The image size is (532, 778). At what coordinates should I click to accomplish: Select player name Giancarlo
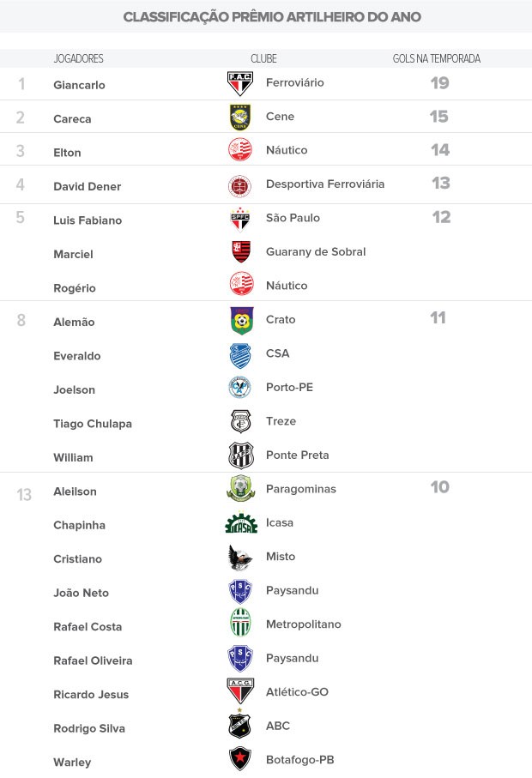point(80,85)
